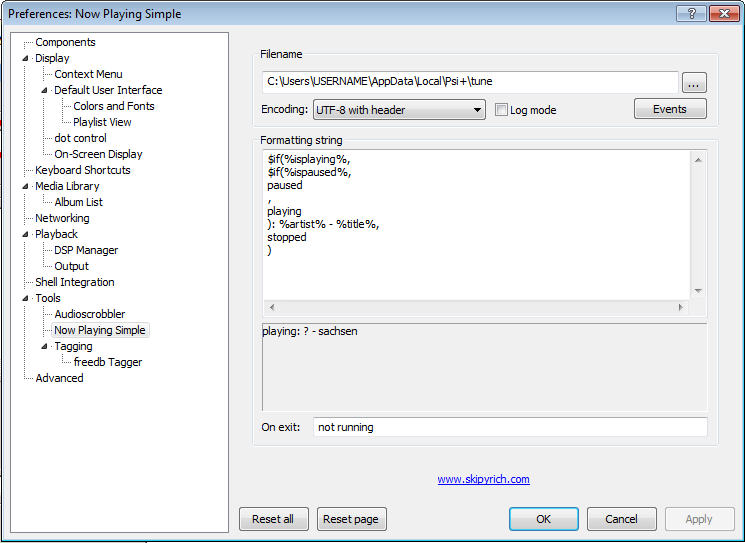Click the browse (...) button next to filename
The width and height of the screenshot is (745, 543).
pyautogui.click(x=694, y=83)
